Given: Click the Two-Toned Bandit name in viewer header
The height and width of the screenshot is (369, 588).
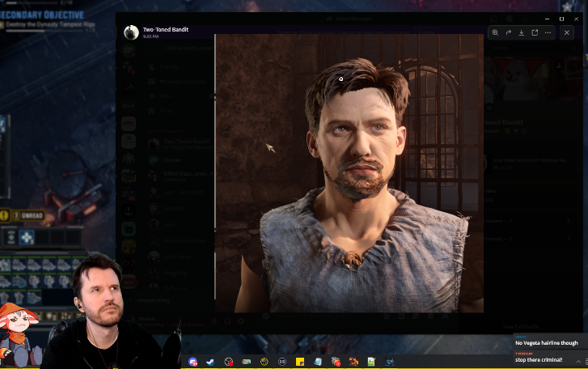Looking at the screenshot, I should pos(165,29).
